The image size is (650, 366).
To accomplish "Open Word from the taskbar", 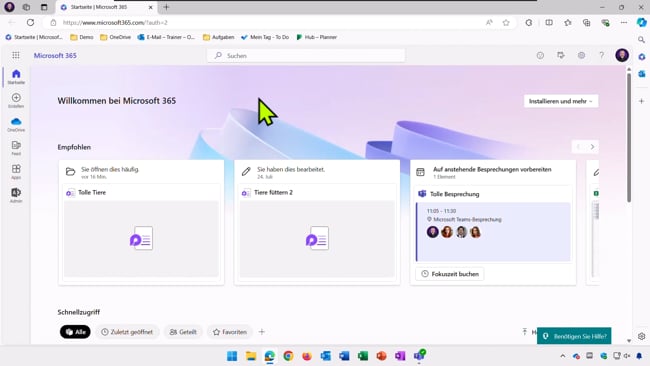I will [x=344, y=356].
